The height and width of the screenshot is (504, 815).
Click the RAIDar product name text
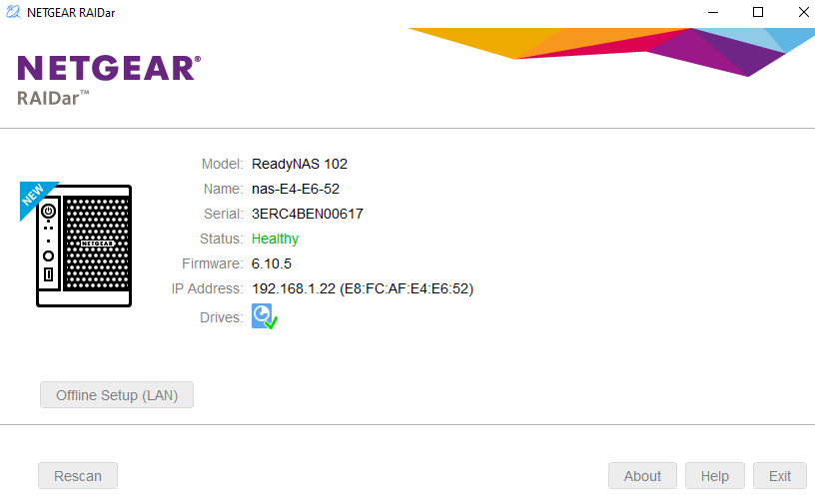coord(53,98)
